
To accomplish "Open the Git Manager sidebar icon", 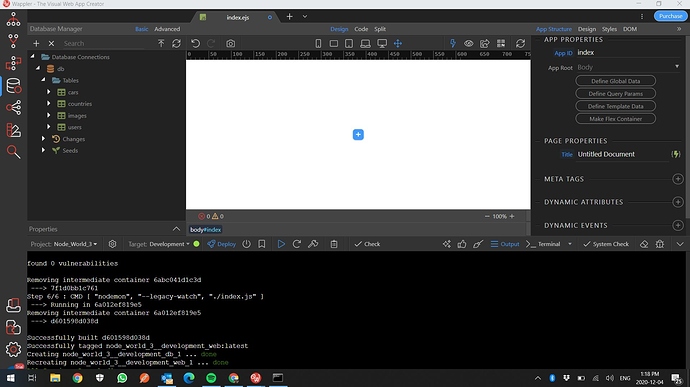I will pyautogui.click(x=13, y=41).
